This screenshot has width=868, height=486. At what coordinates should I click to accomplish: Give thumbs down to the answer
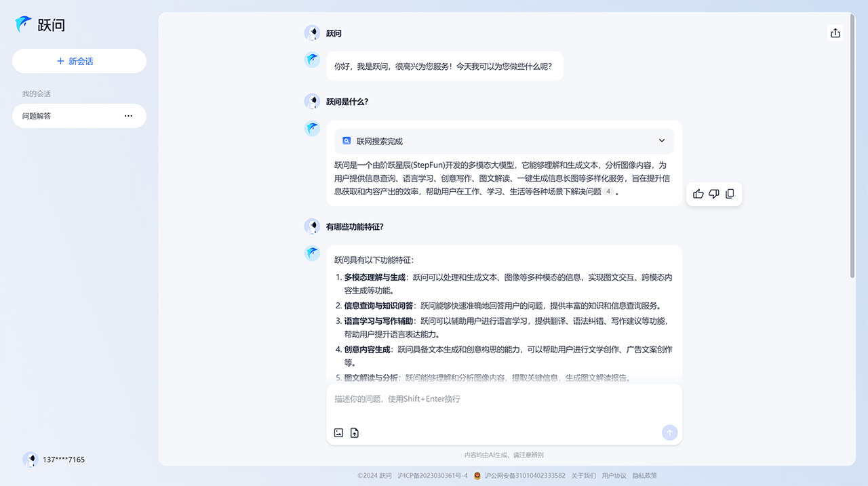(x=713, y=193)
